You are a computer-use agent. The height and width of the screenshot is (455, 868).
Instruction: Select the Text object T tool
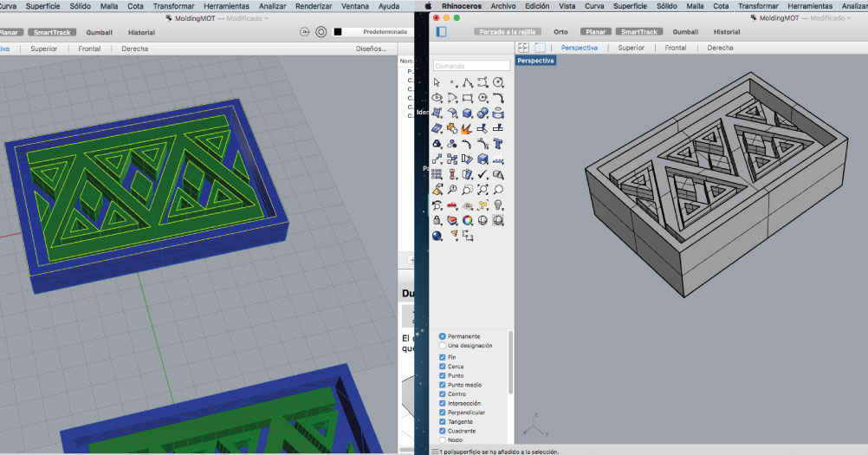(x=498, y=144)
